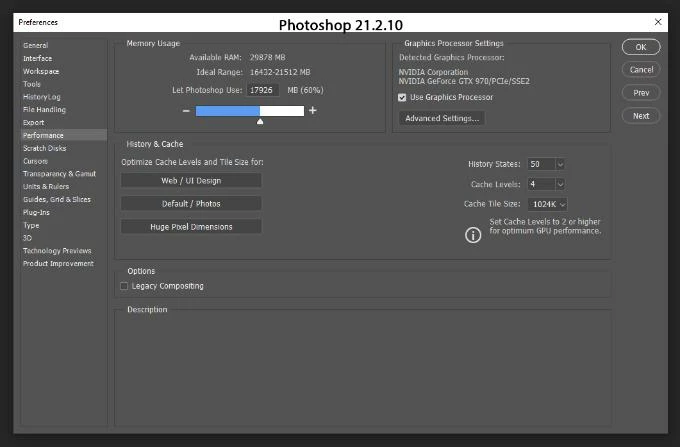Select the Export category
The height and width of the screenshot is (447, 680).
[x=33, y=123]
